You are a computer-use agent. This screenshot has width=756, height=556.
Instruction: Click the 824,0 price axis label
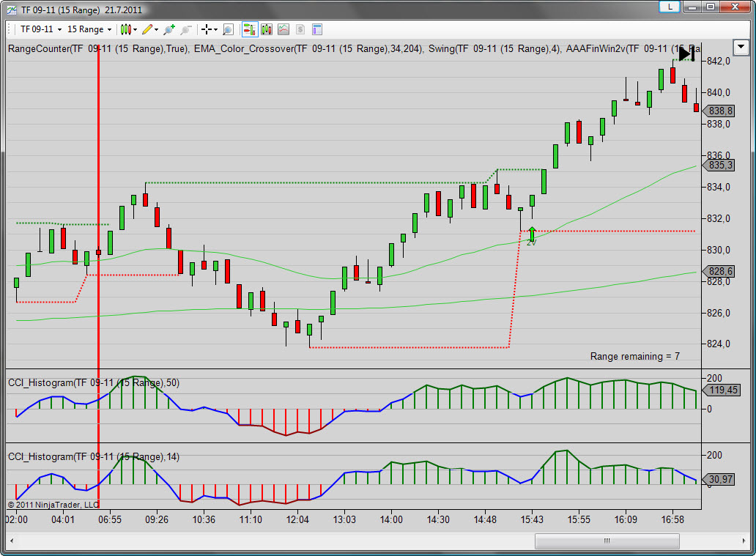click(719, 344)
